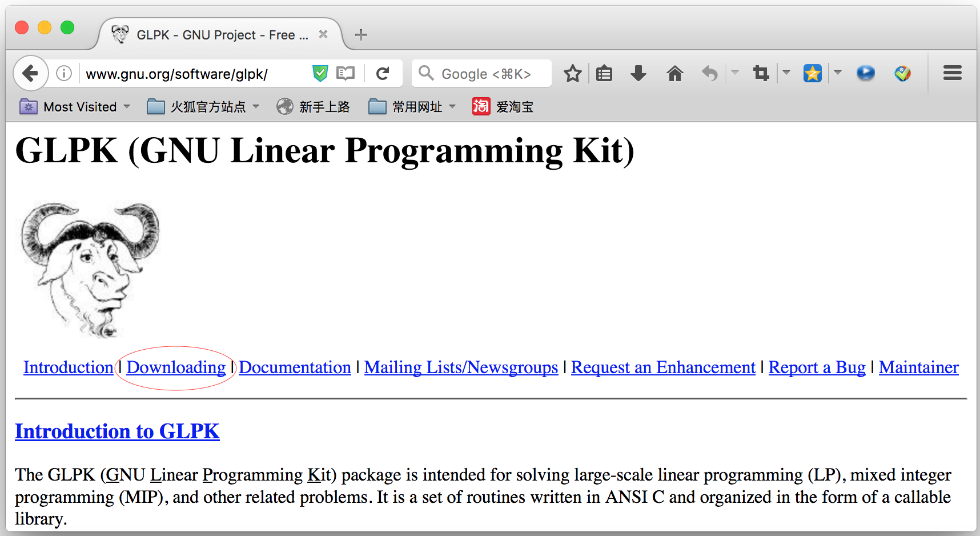Open site information icon in address bar

pyautogui.click(x=64, y=73)
